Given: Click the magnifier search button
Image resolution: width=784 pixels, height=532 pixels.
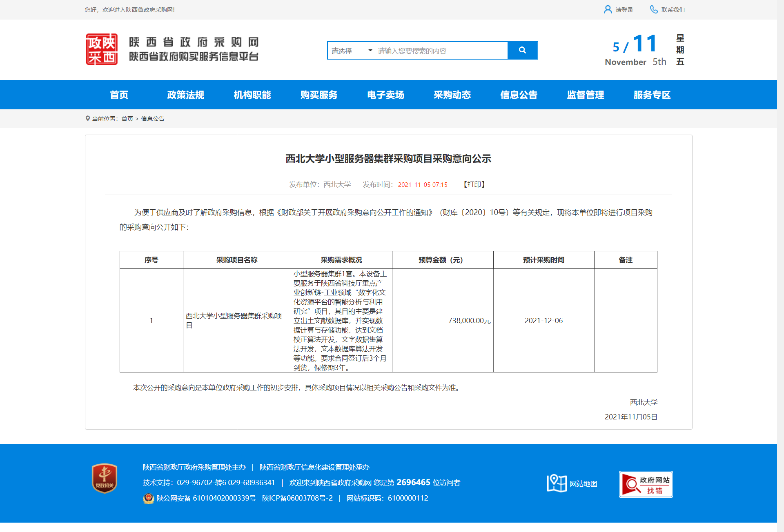Looking at the screenshot, I should [x=522, y=50].
